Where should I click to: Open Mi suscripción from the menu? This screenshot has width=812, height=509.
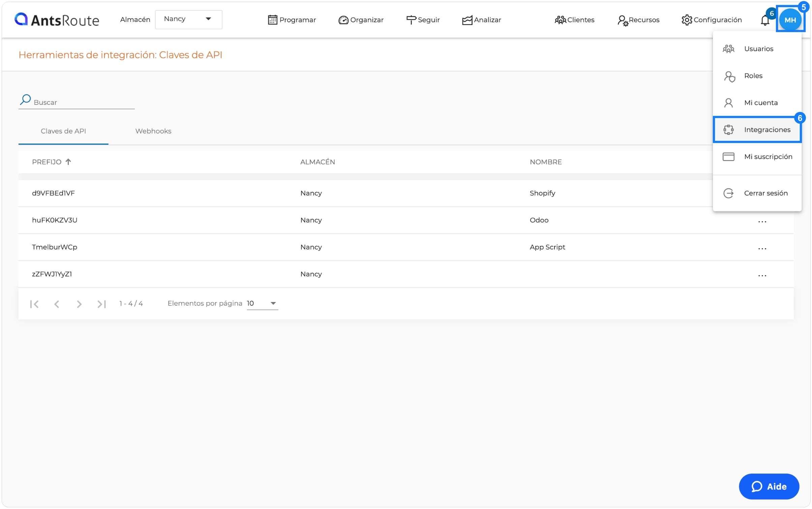click(x=757, y=156)
